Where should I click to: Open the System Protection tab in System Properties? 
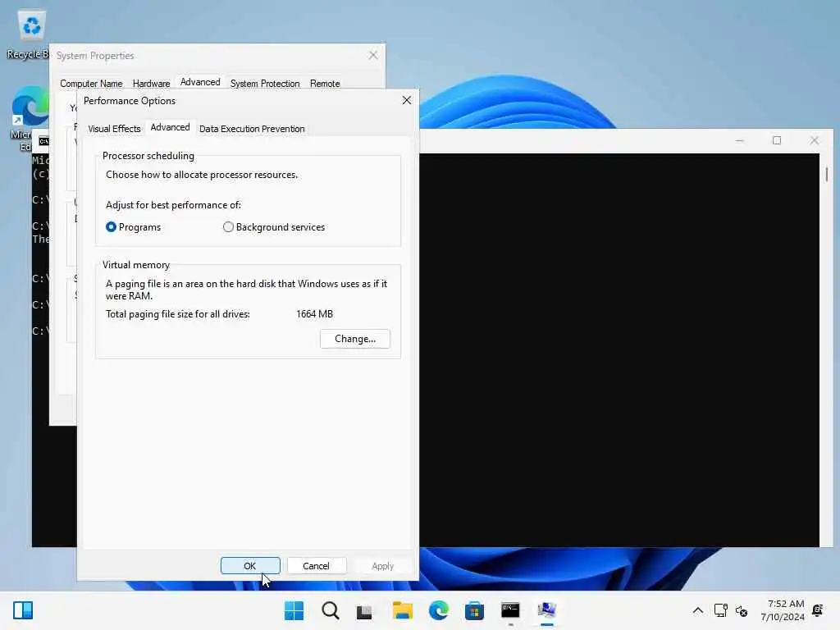[x=265, y=84]
